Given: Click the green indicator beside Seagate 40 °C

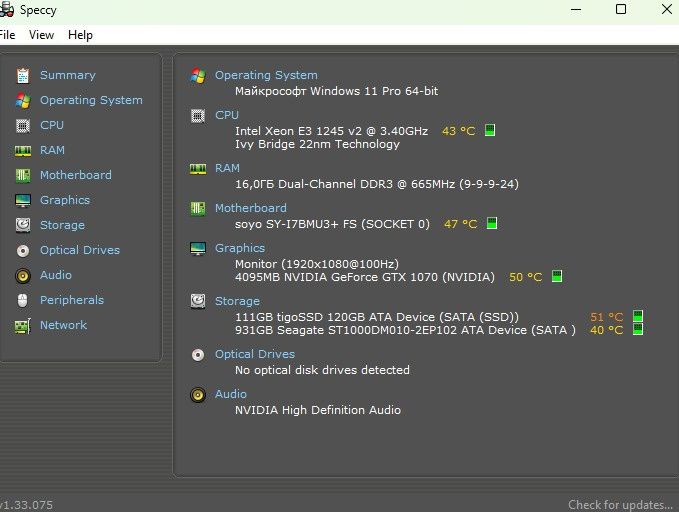Looking at the screenshot, I should click(x=638, y=329).
